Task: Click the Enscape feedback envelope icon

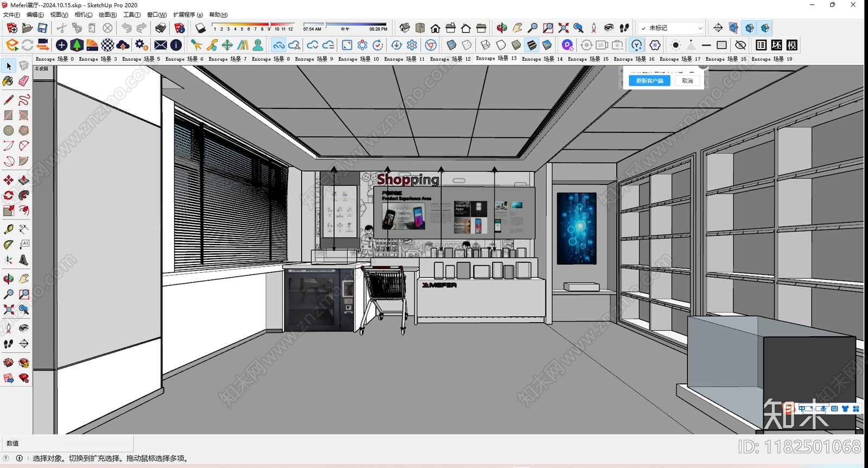Action: (161, 45)
